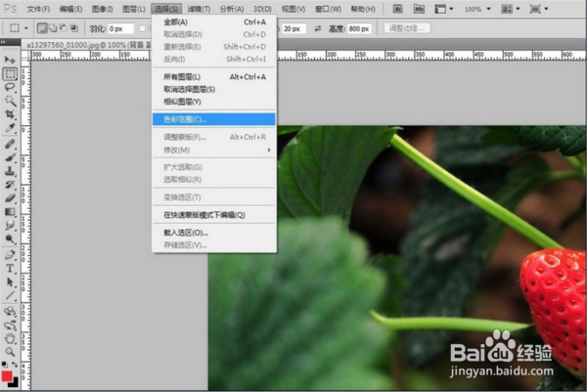Edit the 羽化 feather value field
Screen dimensions: 587x392
(120, 28)
